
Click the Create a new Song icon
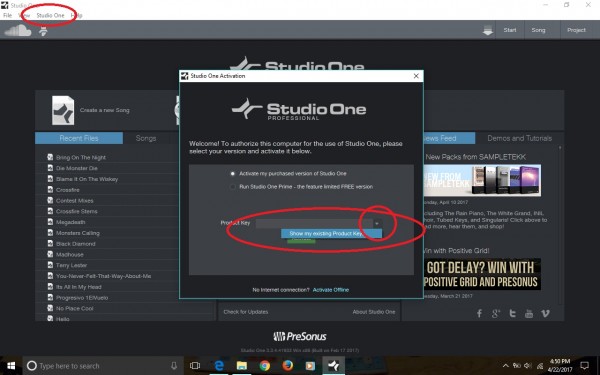[63, 110]
